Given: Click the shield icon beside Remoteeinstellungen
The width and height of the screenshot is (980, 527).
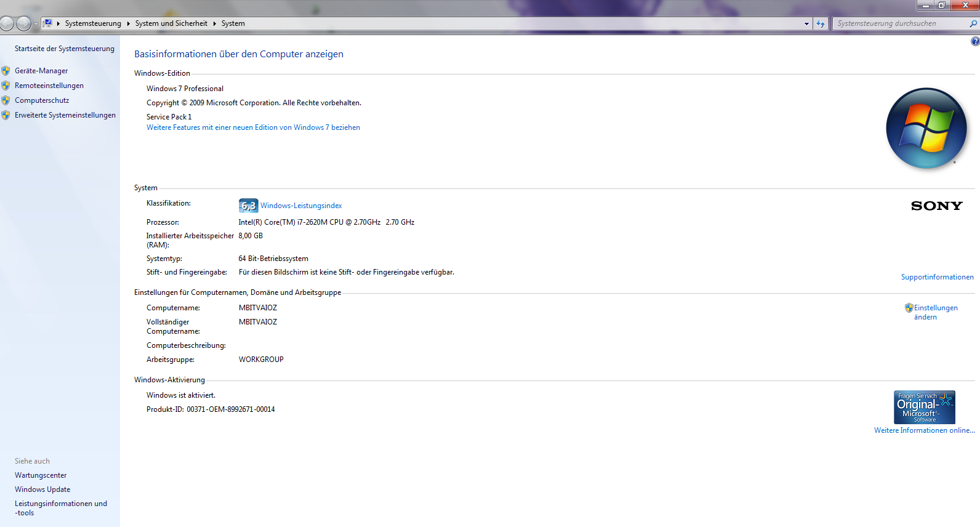Looking at the screenshot, I should pos(6,86).
